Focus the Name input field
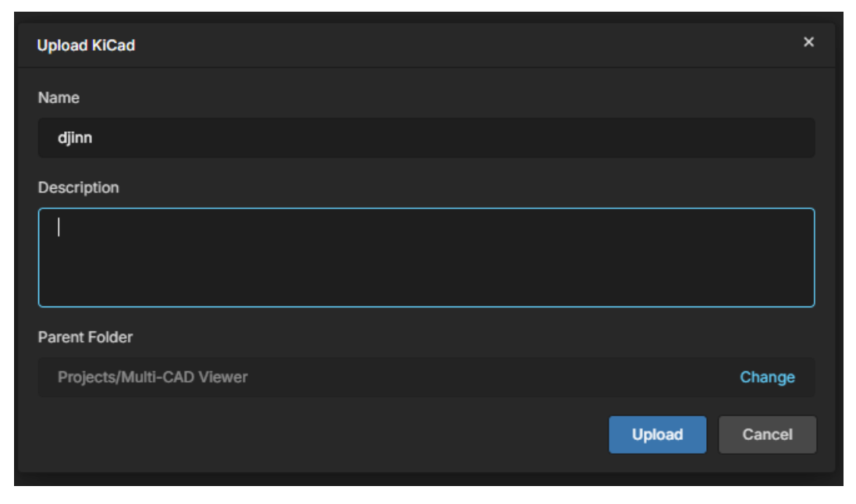The width and height of the screenshot is (856, 504). pos(426,138)
